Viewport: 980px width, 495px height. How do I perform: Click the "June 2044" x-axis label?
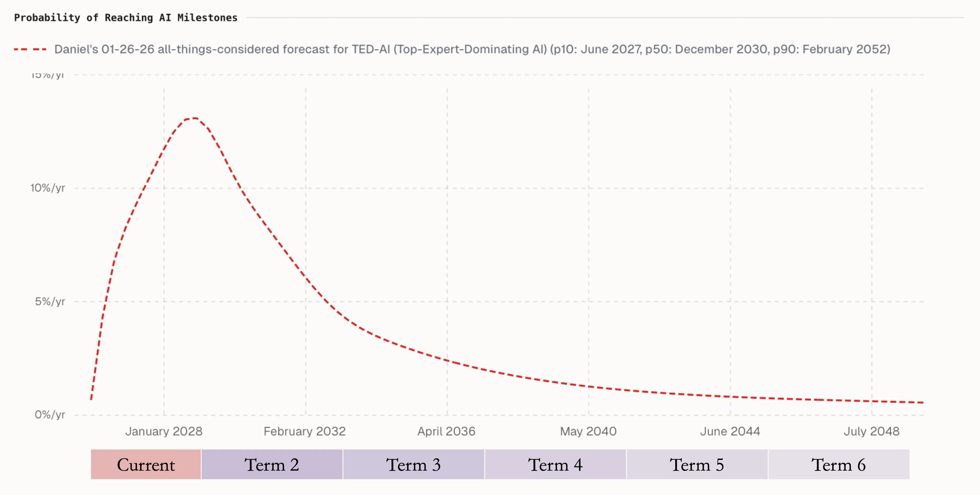(x=730, y=431)
